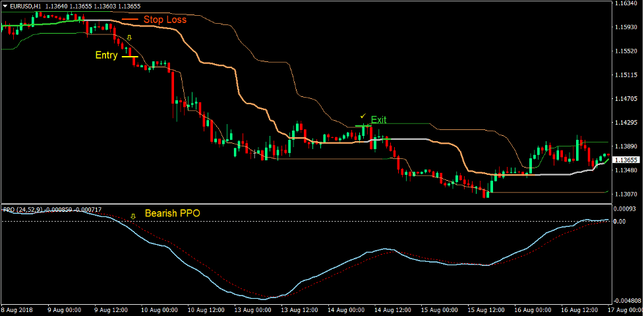Click the 1.14295 price axis label
Viewport: 644px width, 316px height.
[626, 123]
